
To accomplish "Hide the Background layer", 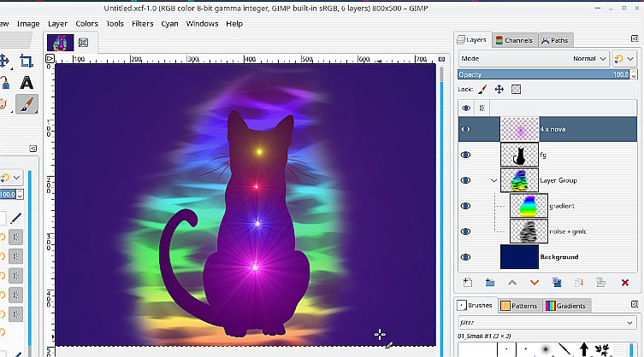I will coord(466,256).
